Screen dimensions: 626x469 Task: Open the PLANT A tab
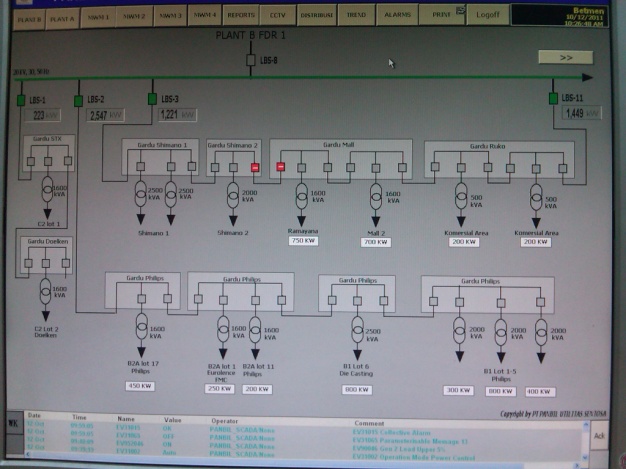[x=62, y=18]
